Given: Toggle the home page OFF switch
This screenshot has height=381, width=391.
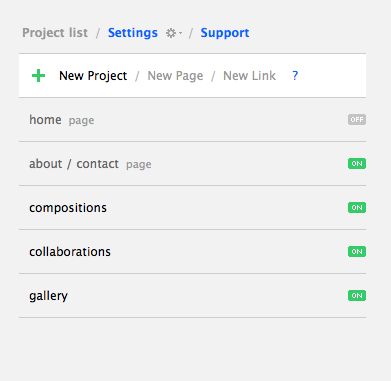Looking at the screenshot, I should [x=357, y=119].
